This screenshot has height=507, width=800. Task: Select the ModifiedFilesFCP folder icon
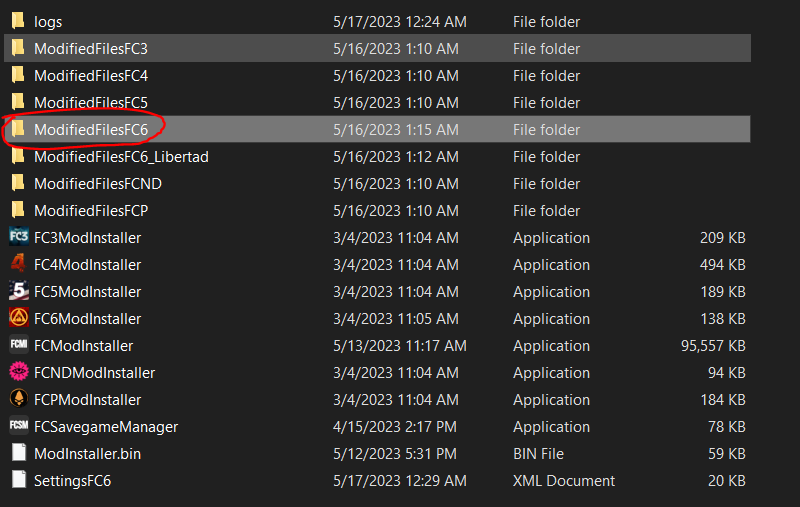click(x=18, y=210)
